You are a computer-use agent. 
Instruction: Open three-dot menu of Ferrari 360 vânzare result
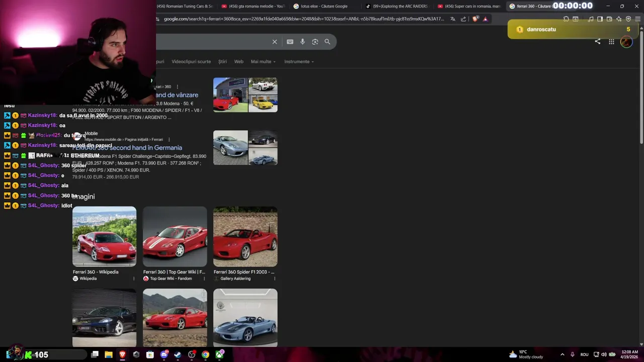point(177,86)
